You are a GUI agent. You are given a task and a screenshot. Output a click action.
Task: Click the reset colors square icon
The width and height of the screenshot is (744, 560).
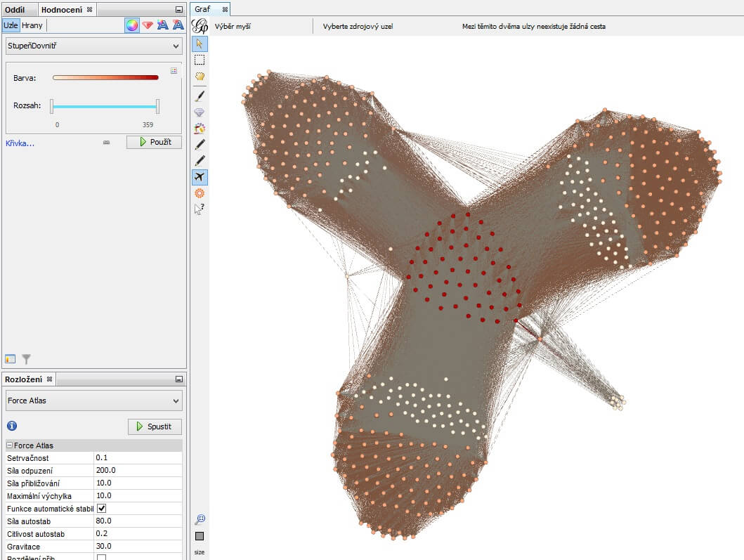click(x=200, y=536)
